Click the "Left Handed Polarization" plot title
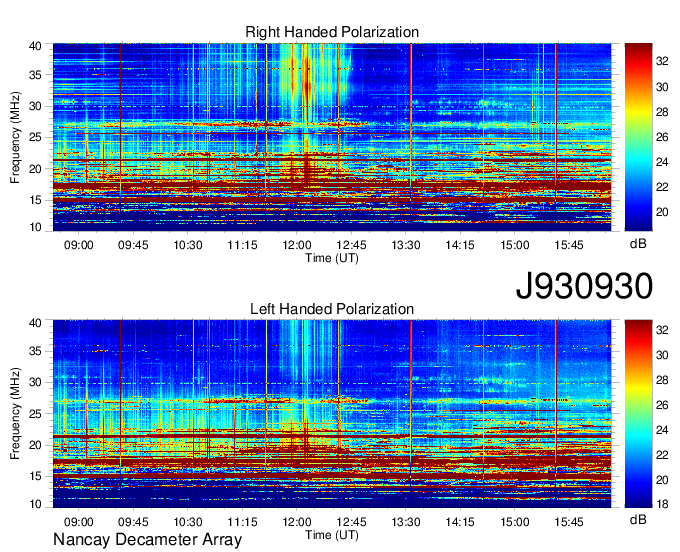Screen dimensions: 680x552 [332, 309]
